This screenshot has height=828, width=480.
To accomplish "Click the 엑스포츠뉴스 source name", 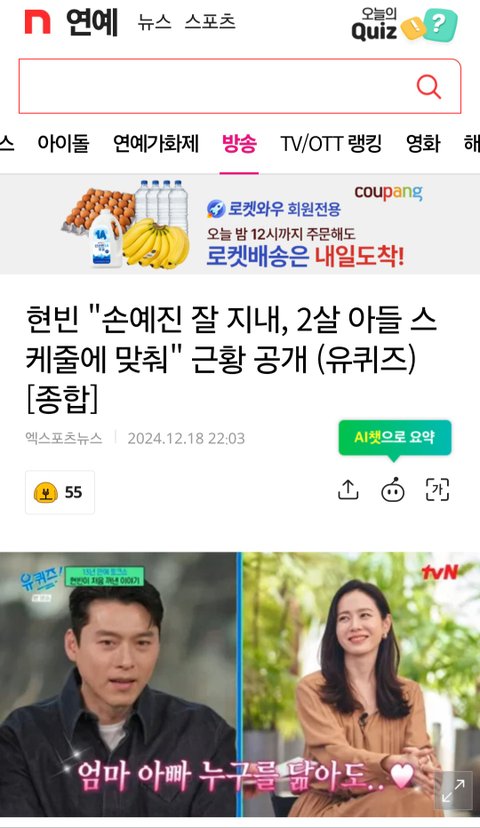I will point(64,438).
